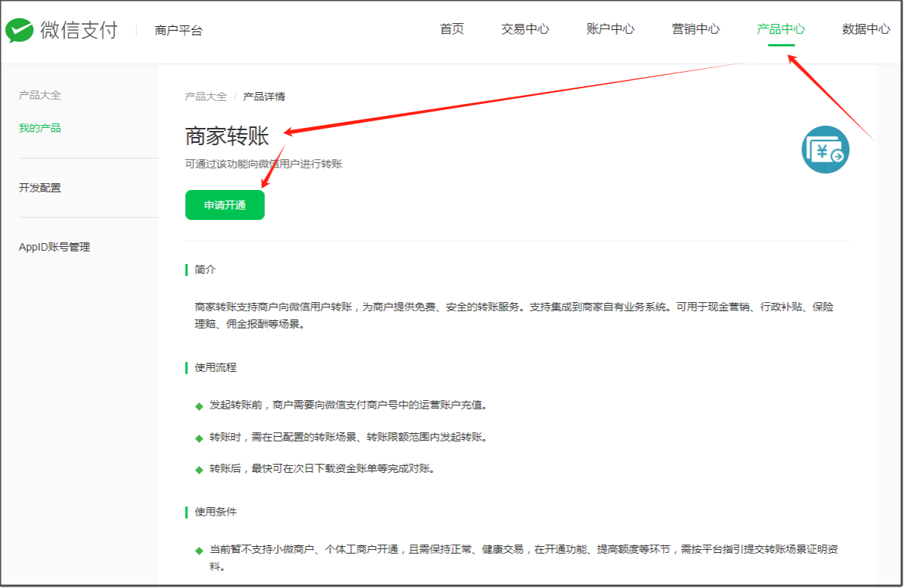Click the diamond bullet beside 转账后

click(199, 470)
